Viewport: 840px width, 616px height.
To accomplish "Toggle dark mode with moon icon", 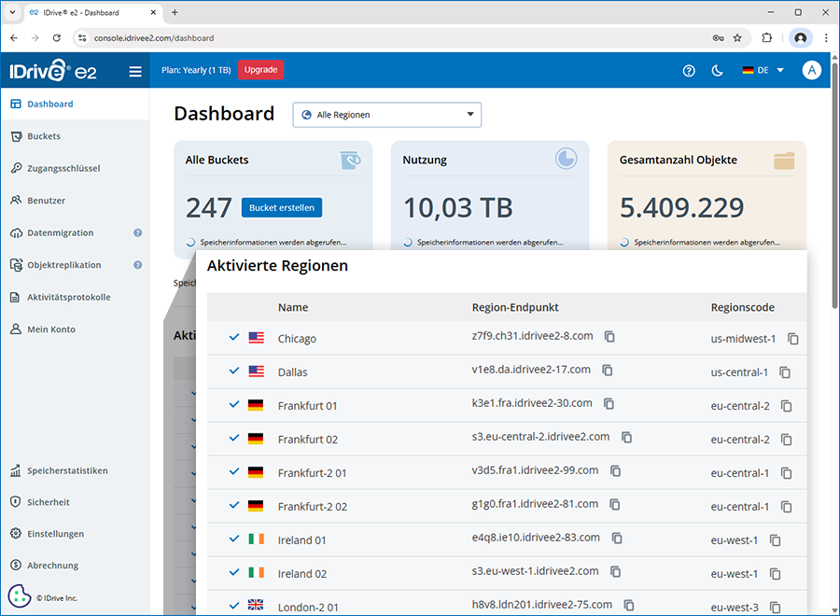I will [717, 71].
